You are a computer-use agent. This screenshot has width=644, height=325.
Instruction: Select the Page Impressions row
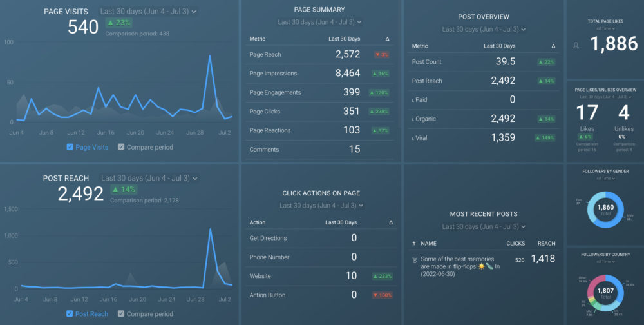tap(319, 74)
